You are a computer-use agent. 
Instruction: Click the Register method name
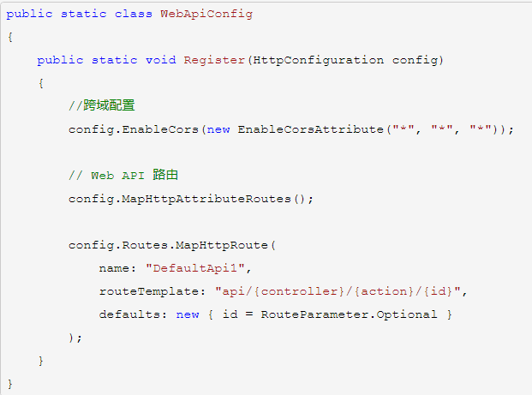tap(214, 60)
